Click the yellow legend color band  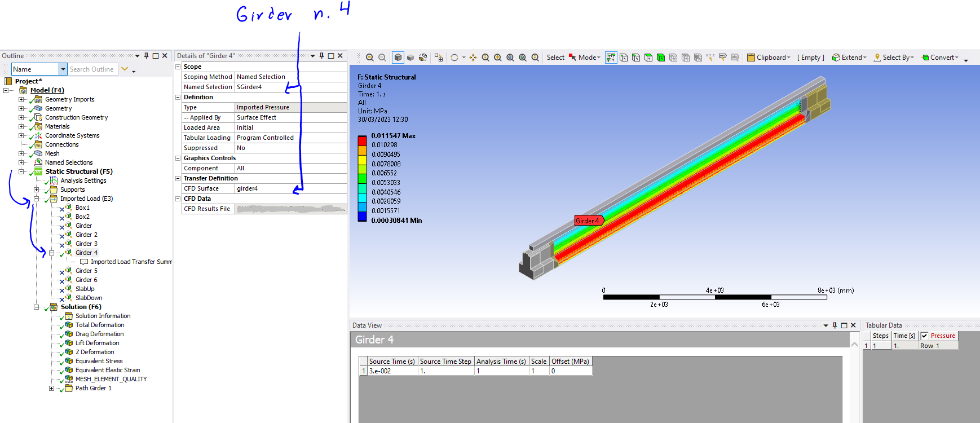click(x=362, y=160)
